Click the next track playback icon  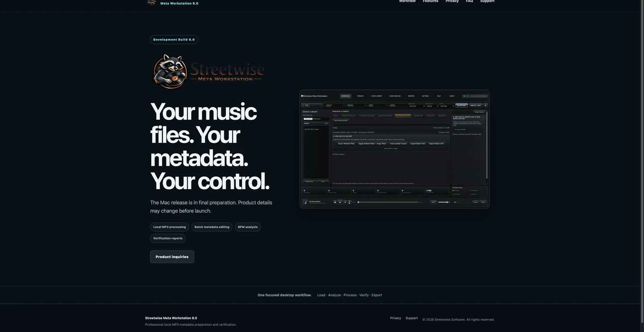pos(349,202)
